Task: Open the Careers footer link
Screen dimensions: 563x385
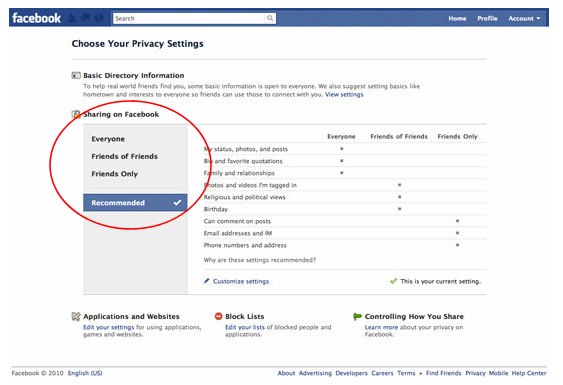Action: coord(382,373)
